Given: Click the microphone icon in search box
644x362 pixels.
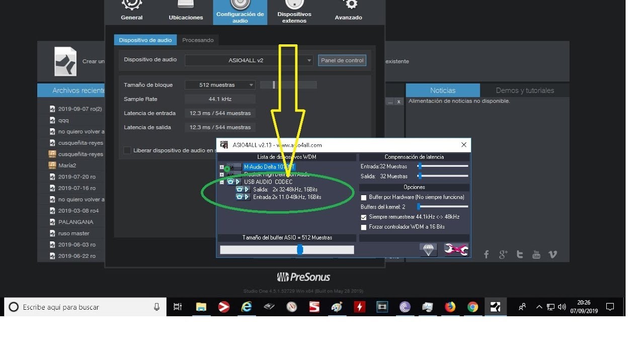Looking at the screenshot, I should (157, 307).
